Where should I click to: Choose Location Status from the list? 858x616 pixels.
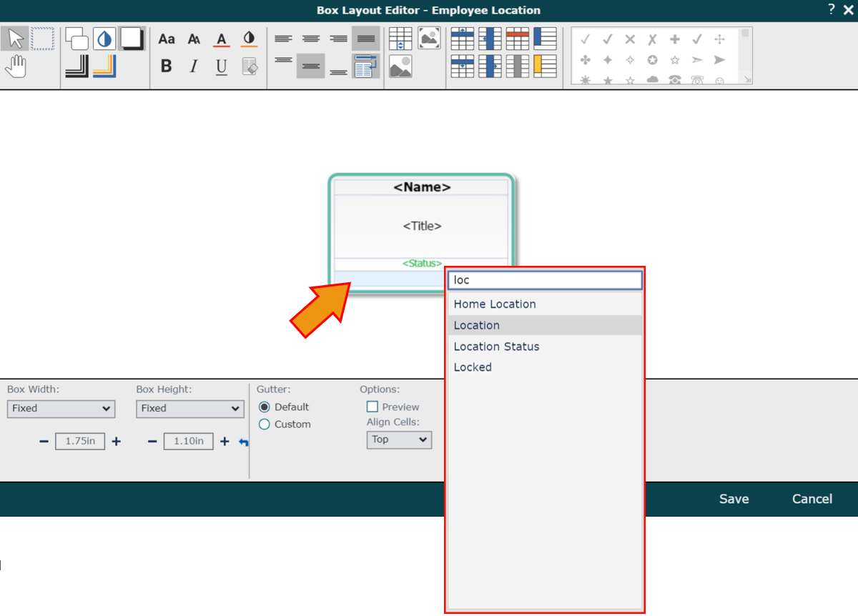coord(545,347)
